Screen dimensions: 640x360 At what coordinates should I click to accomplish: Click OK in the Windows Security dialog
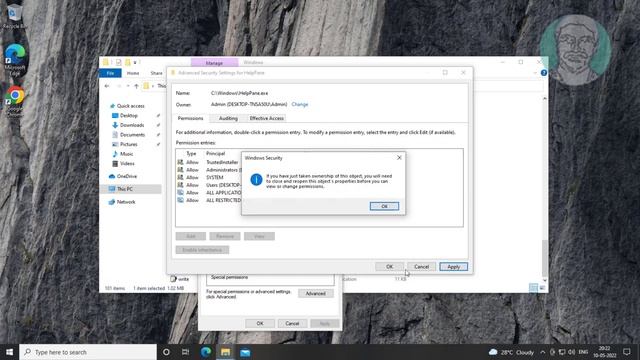tap(384, 206)
